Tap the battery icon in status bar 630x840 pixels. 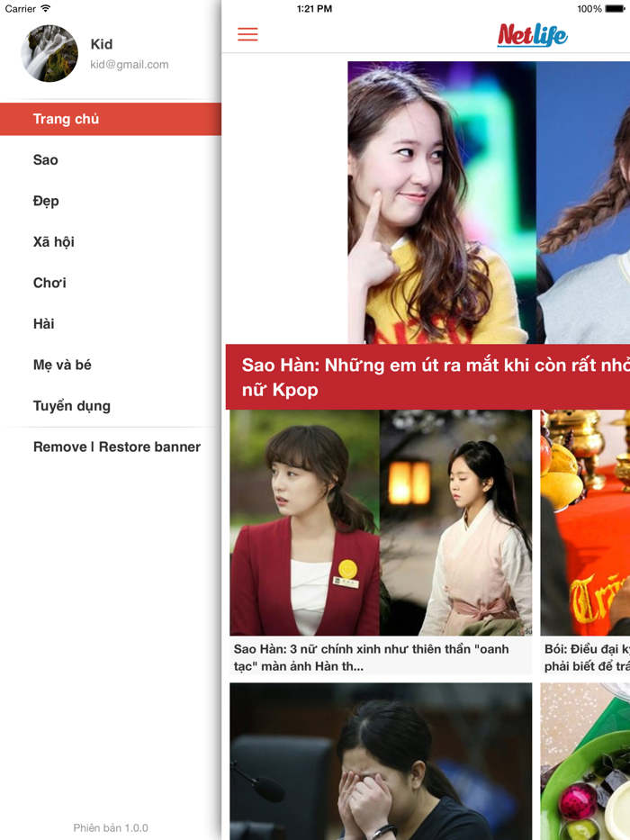615,9
